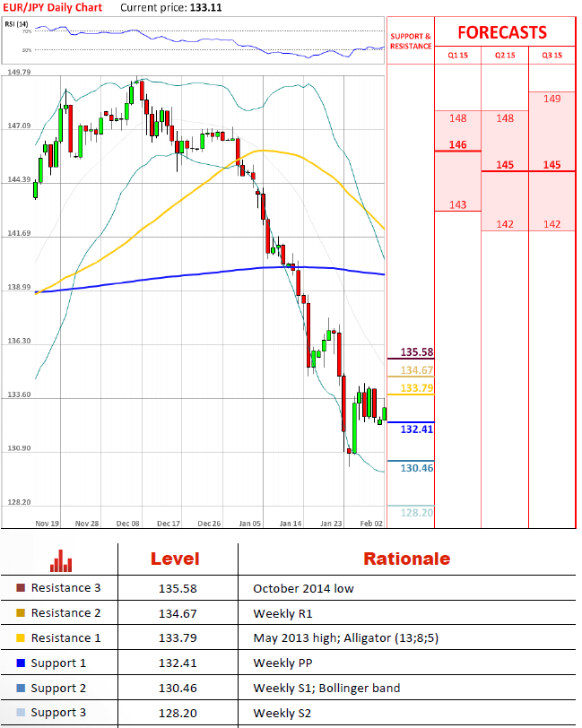Viewport: 582px width, 728px height.
Task: Click the Support 2 color swatch
Action: coord(21,688)
